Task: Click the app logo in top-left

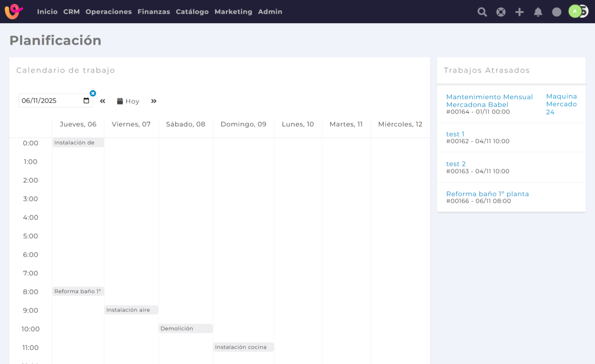Action: click(14, 11)
